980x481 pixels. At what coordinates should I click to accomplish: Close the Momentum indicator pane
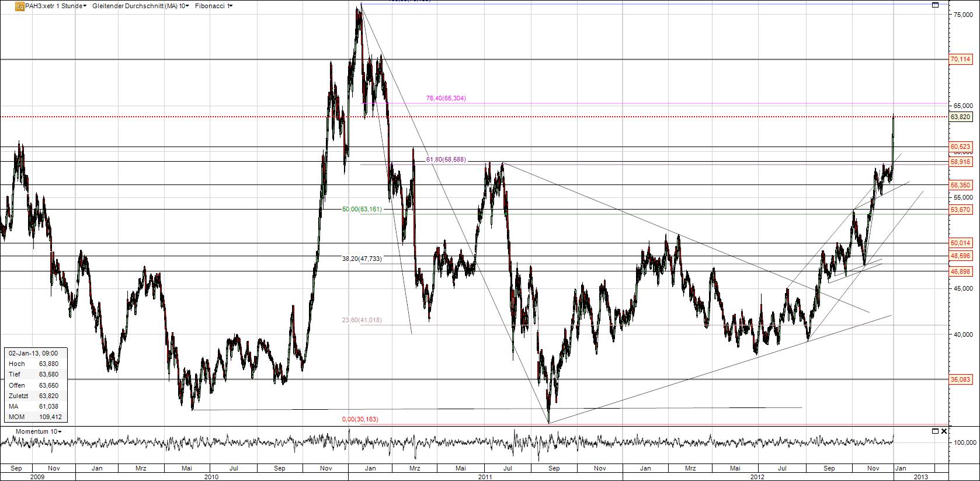[x=944, y=431]
